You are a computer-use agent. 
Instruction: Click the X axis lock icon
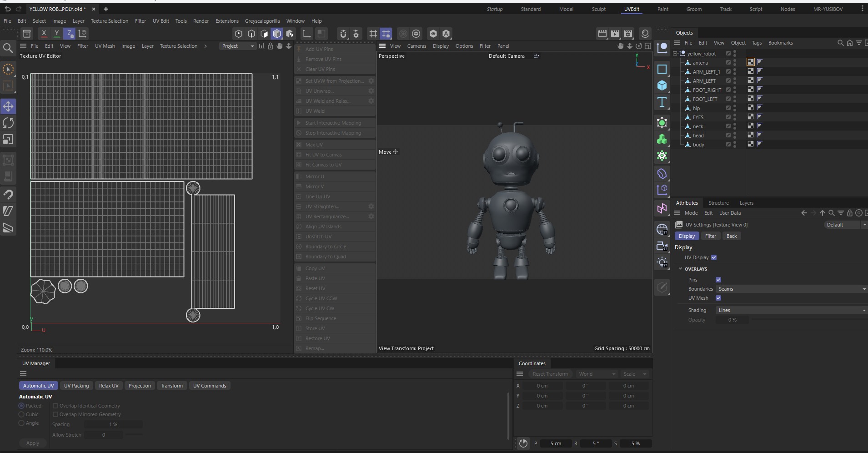coord(44,33)
